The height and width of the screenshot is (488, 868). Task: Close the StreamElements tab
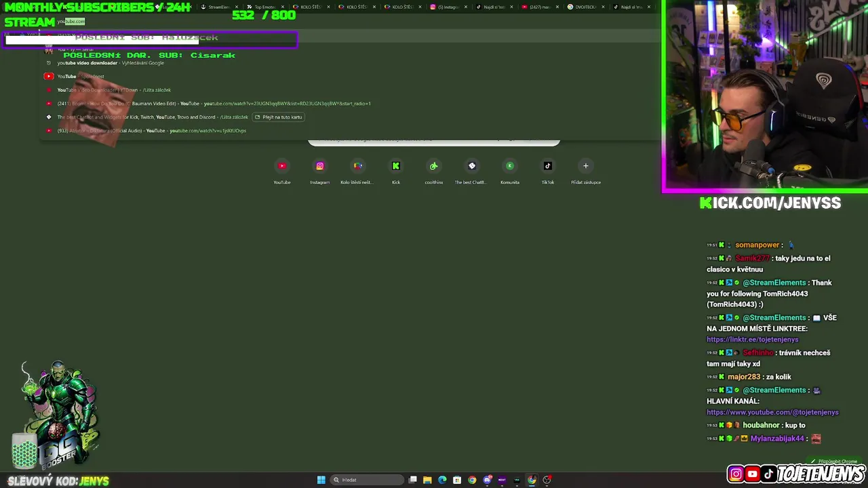[x=237, y=7]
